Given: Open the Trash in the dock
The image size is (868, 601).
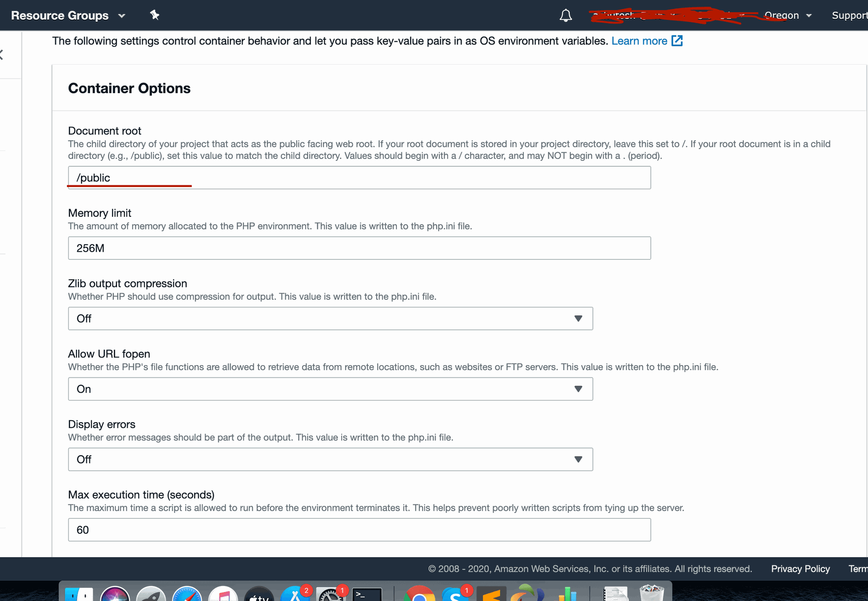Looking at the screenshot, I should 652,593.
